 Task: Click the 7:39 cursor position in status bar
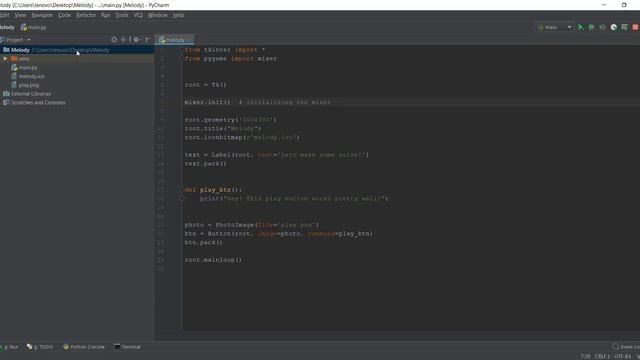click(585, 356)
